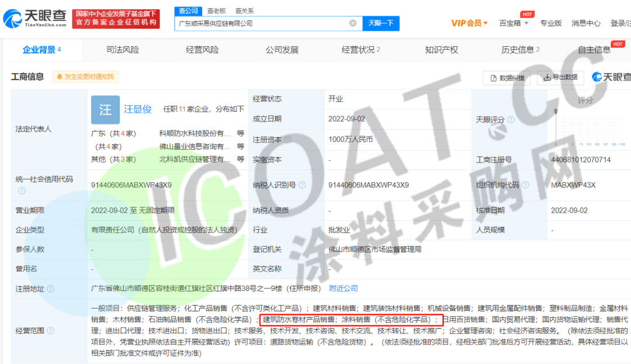This screenshot has height=364, width=631.
Task: Click the help icon under 统一社会信用代码
Action: [22, 190]
